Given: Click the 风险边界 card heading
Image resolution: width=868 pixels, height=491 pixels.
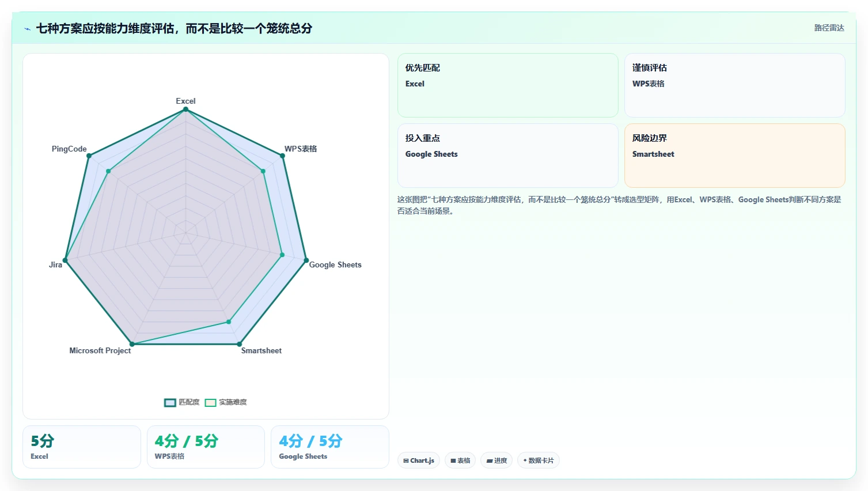Looking at the screenshot, I should (x=650, y=138).
